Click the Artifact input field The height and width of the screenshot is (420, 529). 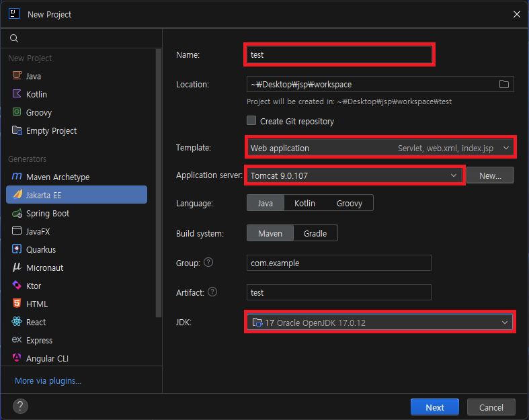(x=339, y=292)
